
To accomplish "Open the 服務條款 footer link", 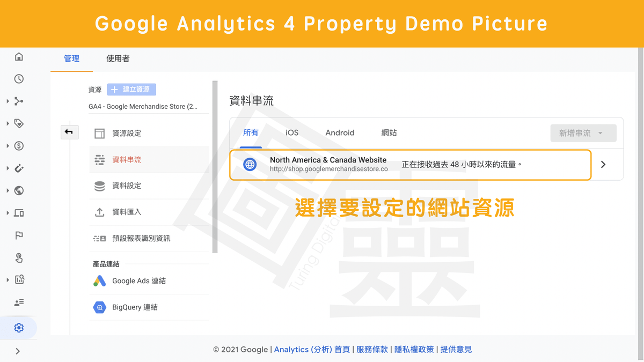I will coord(372,350).
